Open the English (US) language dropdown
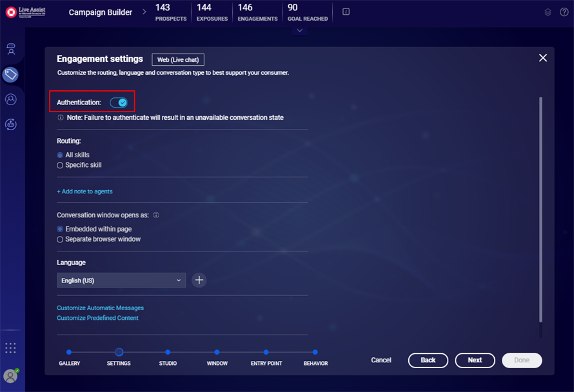This screenshot has width=574, height=392. pyautogui.click(x=121, y=280)
